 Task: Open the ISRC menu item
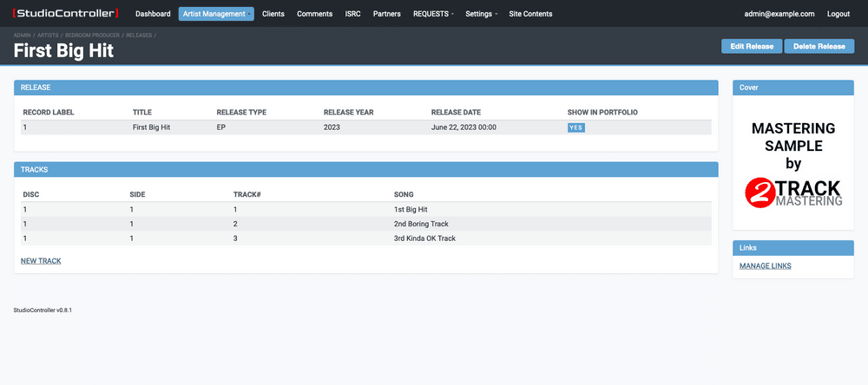coord(352,14)
